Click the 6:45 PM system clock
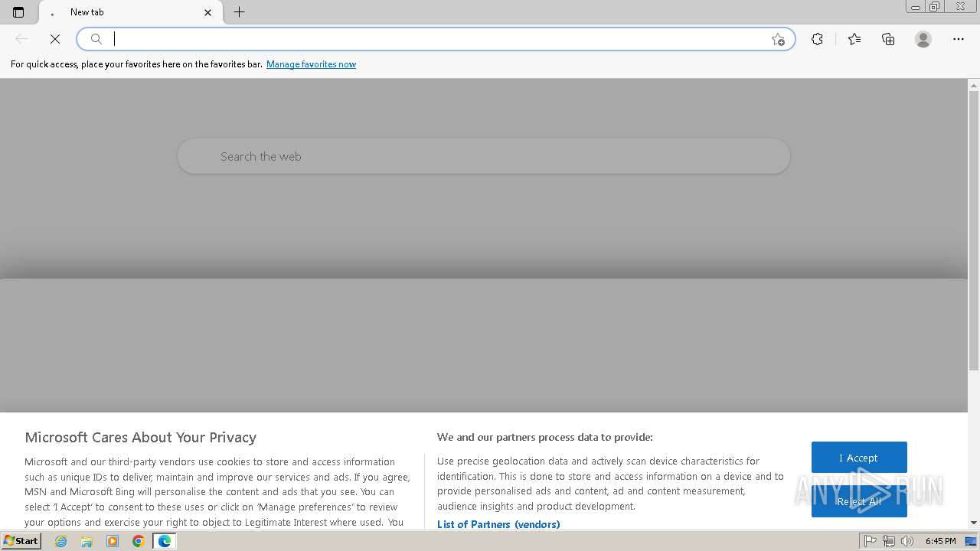Viewport: 980px width, 551px height. (940, 541)
